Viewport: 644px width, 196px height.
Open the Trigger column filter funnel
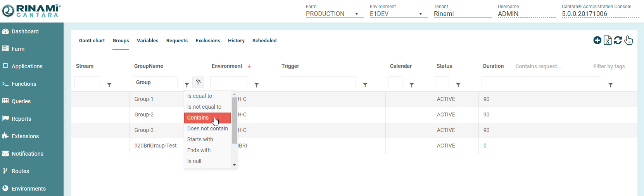point(365,85)
